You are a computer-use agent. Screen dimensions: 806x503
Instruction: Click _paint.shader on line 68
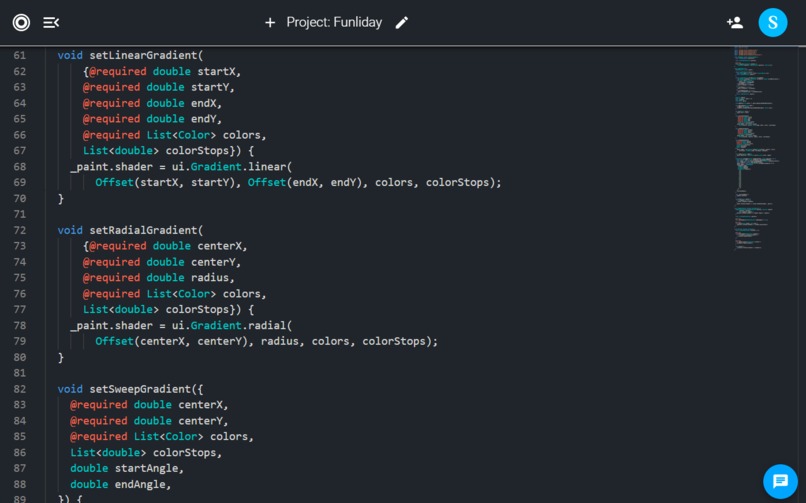[x=112, y=166]
